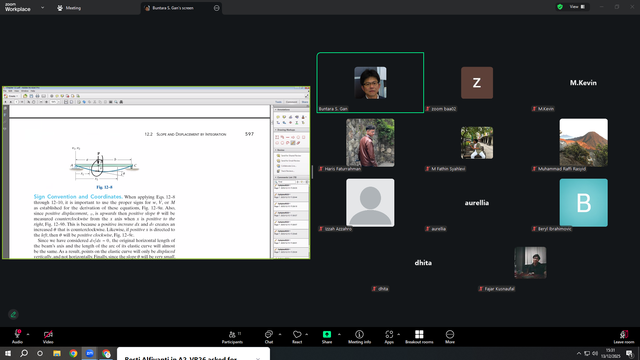Expand apps arrow next to Apps

tap(398, 334)
